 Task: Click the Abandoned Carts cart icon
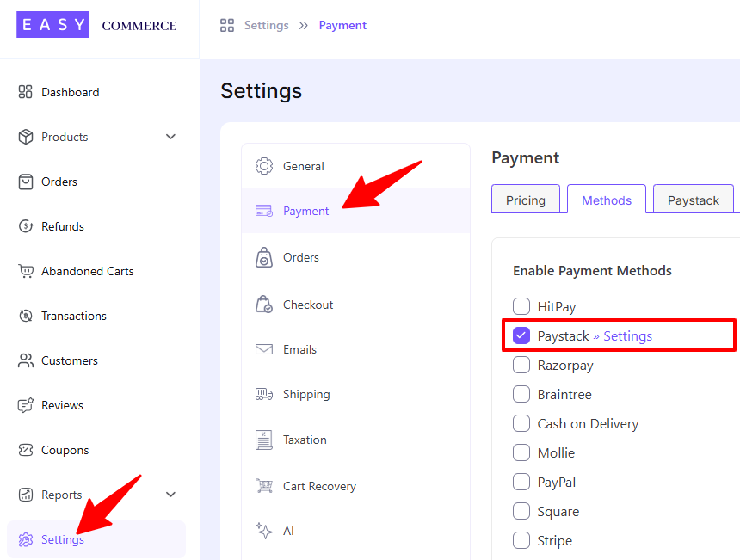(26, 271)
